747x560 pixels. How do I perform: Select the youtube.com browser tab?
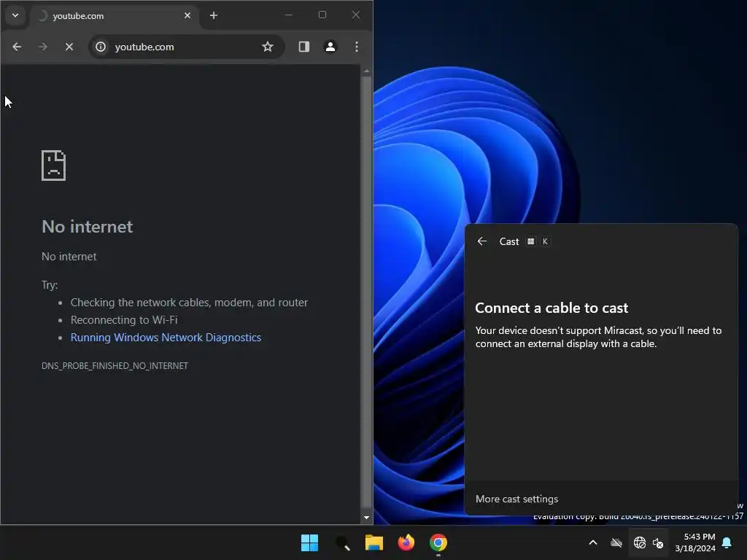(x=115, y=16)
